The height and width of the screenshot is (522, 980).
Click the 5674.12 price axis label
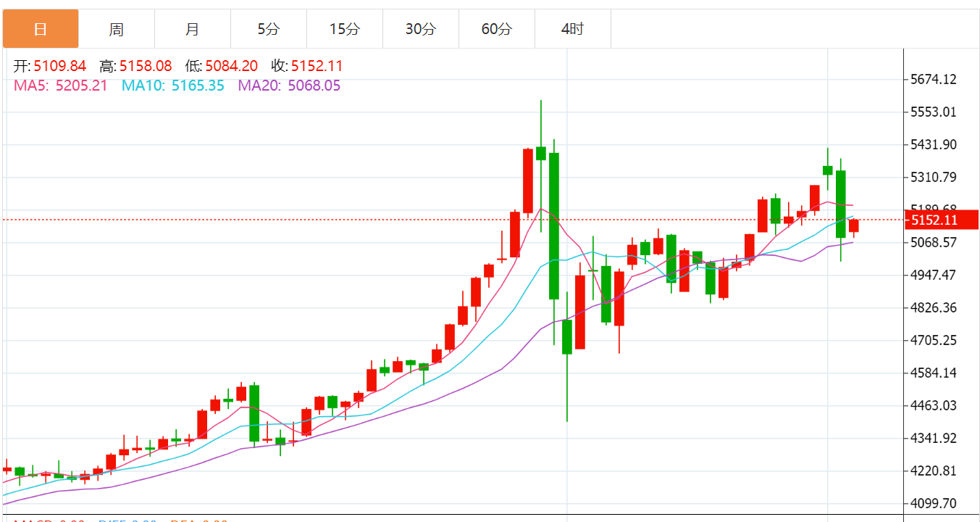click(933, 79)
